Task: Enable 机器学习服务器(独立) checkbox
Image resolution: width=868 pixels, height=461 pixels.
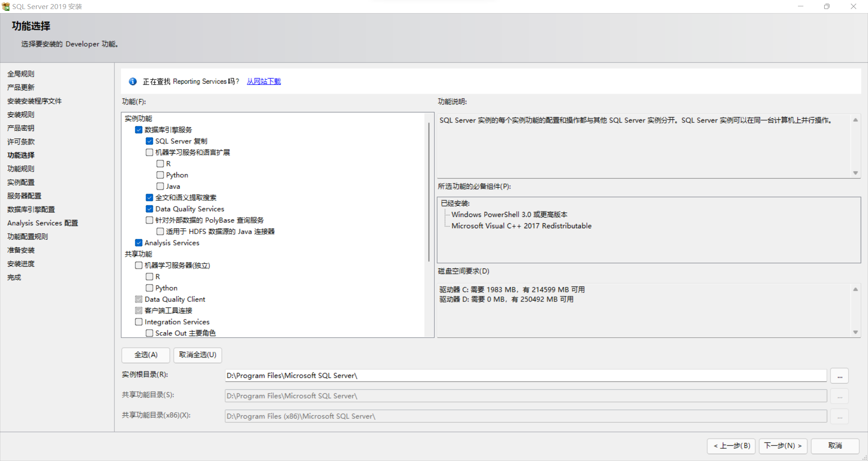Action: (139, 265)
